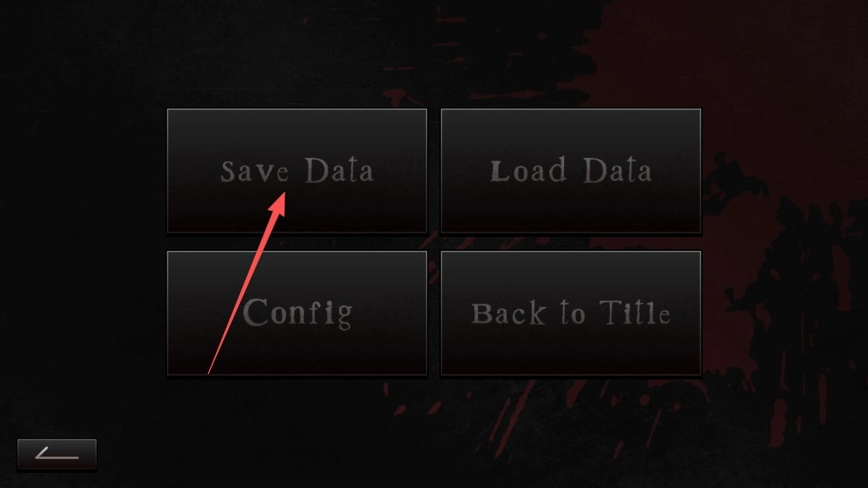Click the 'Save Data' text label
868x488 pixels.
click(297, 170)
